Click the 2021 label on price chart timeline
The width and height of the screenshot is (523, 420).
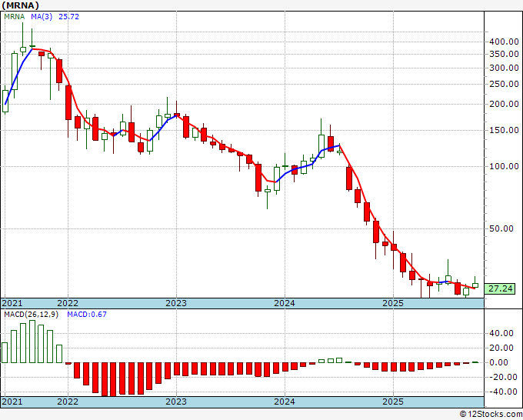click(12, 303)
